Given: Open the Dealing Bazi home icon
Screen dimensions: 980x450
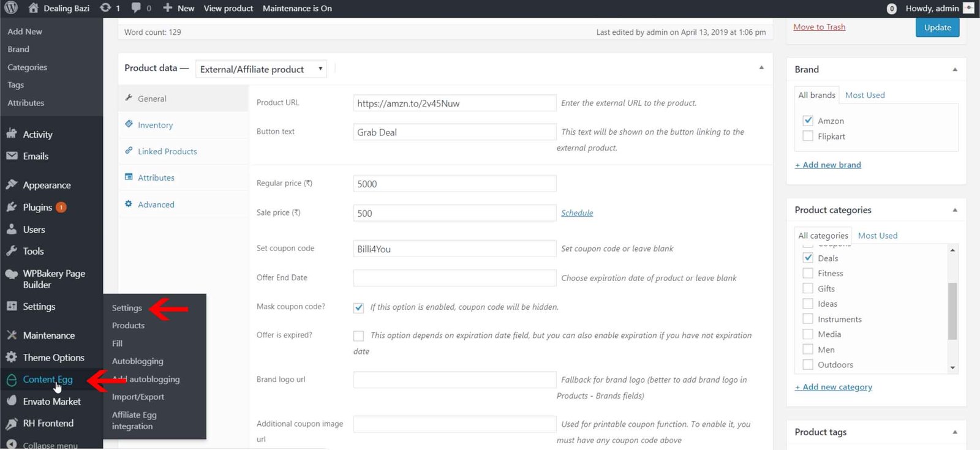Looking at the screenshot, I should (33, 8).
